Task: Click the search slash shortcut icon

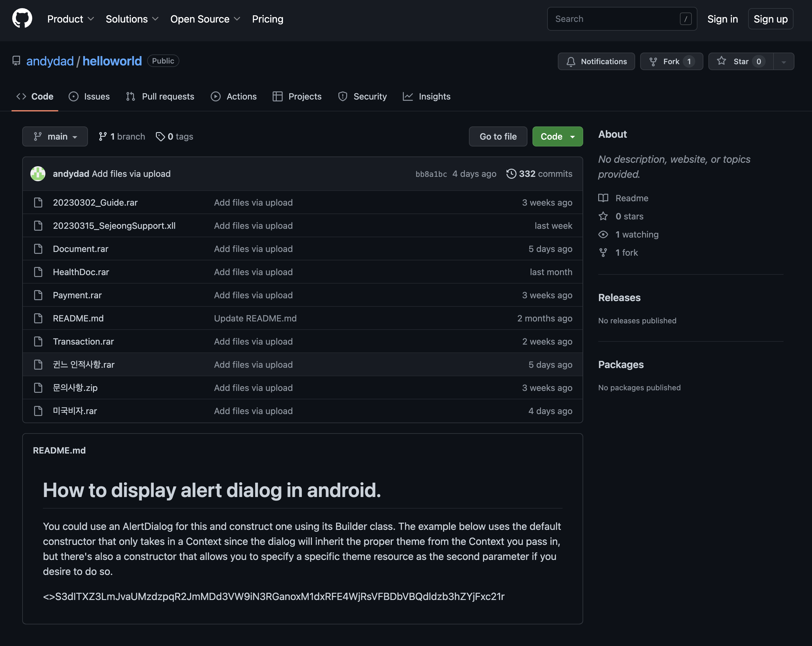Action: pyautogui.click(x=686, y=19)
